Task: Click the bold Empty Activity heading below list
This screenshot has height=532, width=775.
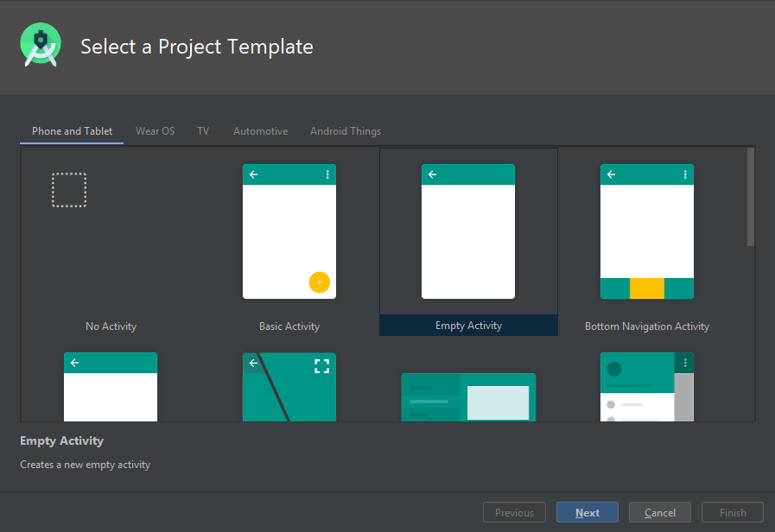Action: pyautogui.click(x=62, y=440)
